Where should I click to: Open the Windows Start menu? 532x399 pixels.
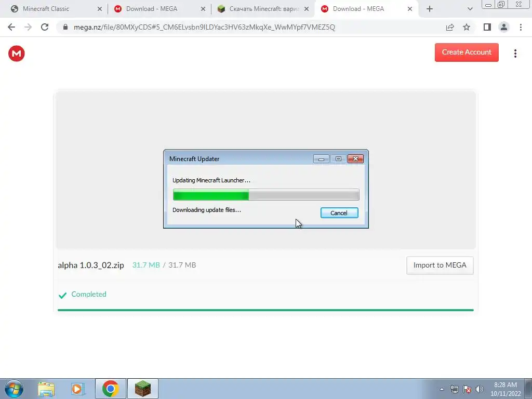coord(14,389)
